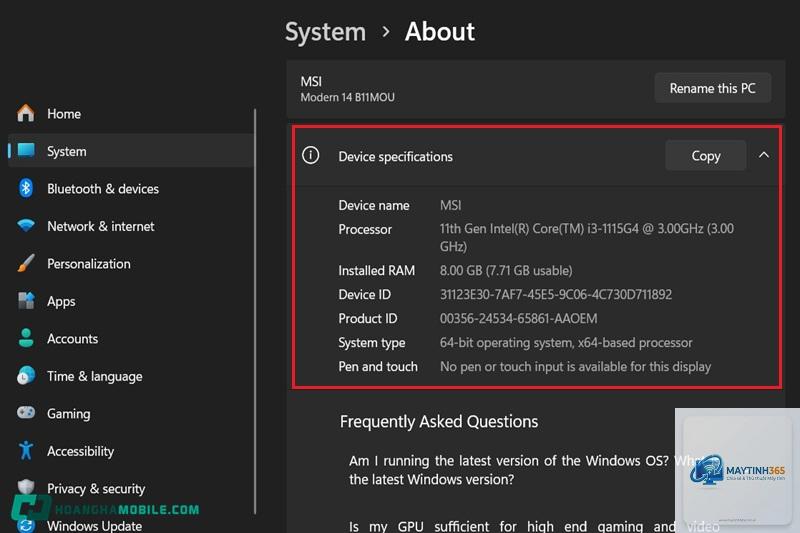The image size is (800, 533).
Task: Click the Time & language globe icon
Action: click(26, 375)
